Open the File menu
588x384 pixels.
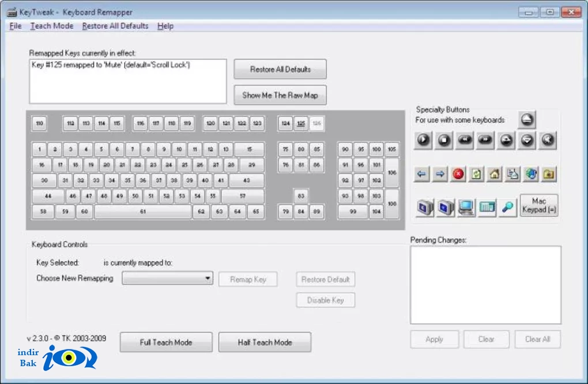point(16,26)
